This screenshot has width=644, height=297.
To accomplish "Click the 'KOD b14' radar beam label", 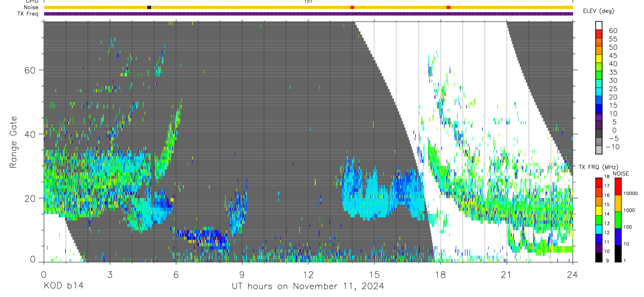I will [x=63, y=286].
